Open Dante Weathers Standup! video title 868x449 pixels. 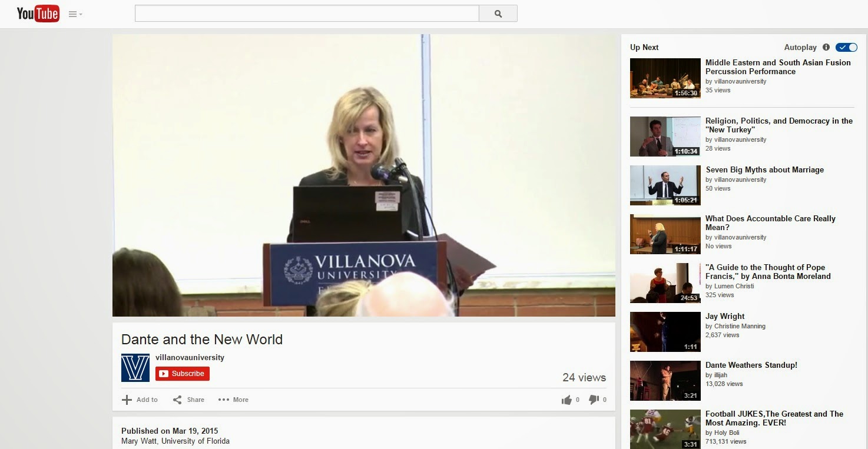(x=751, y=365)
